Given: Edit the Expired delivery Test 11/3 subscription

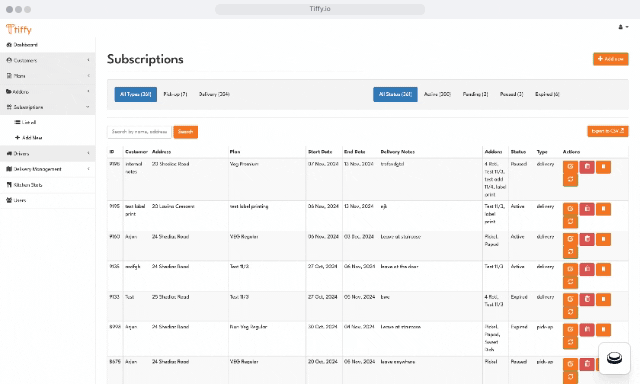Looking at the screenshot, I should pos(570,300).
